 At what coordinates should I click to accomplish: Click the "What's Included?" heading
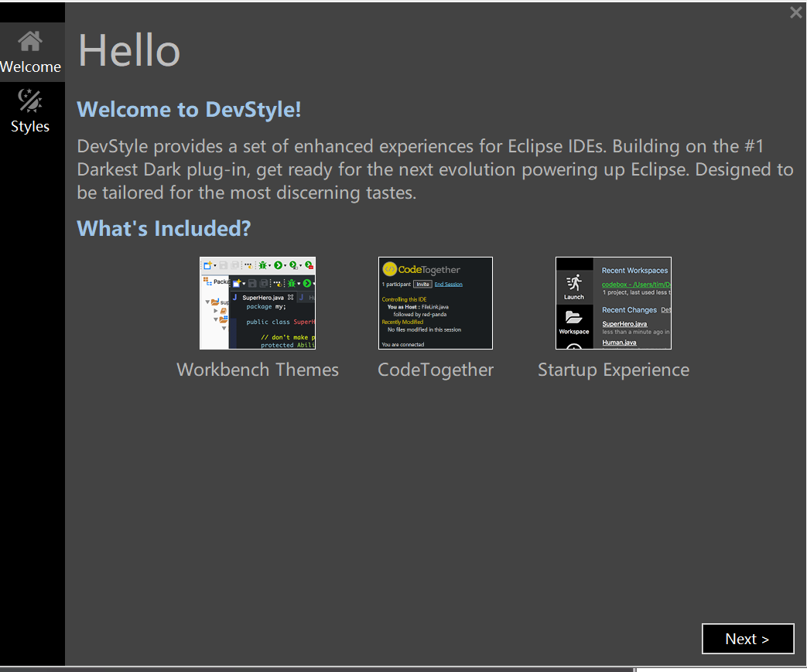pyautogui.click(x=164, y=229)
